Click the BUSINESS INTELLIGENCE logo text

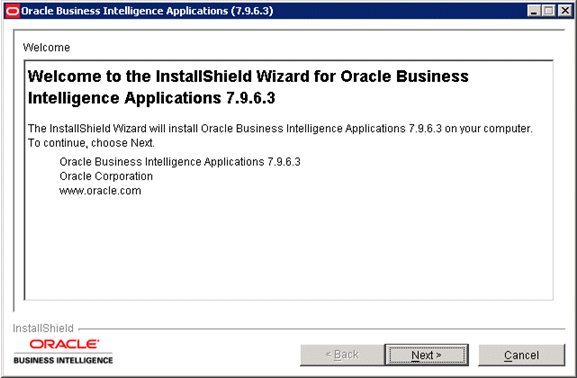point(63,360)
